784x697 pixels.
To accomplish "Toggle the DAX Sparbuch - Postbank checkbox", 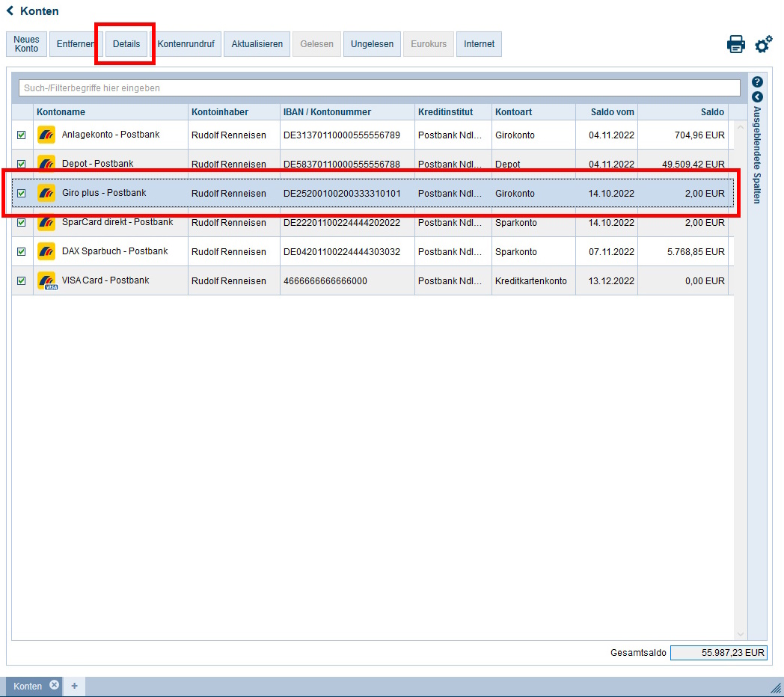I will click(21, 251).
